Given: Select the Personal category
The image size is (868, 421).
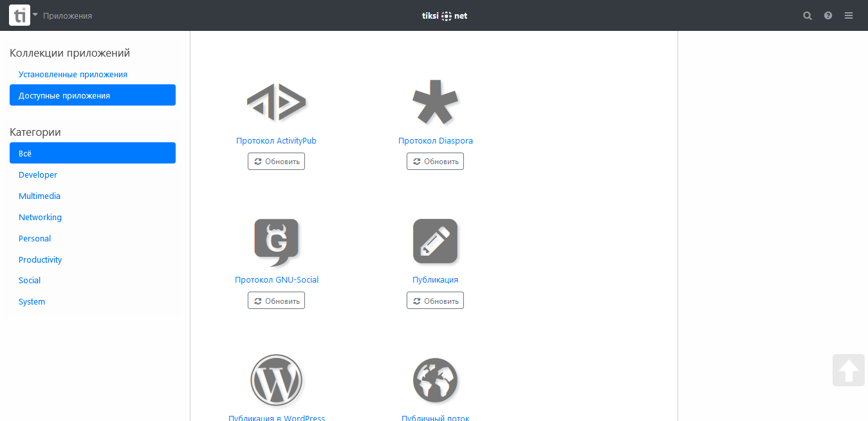Looking at the screenshot, I should [x=93, y=238].
